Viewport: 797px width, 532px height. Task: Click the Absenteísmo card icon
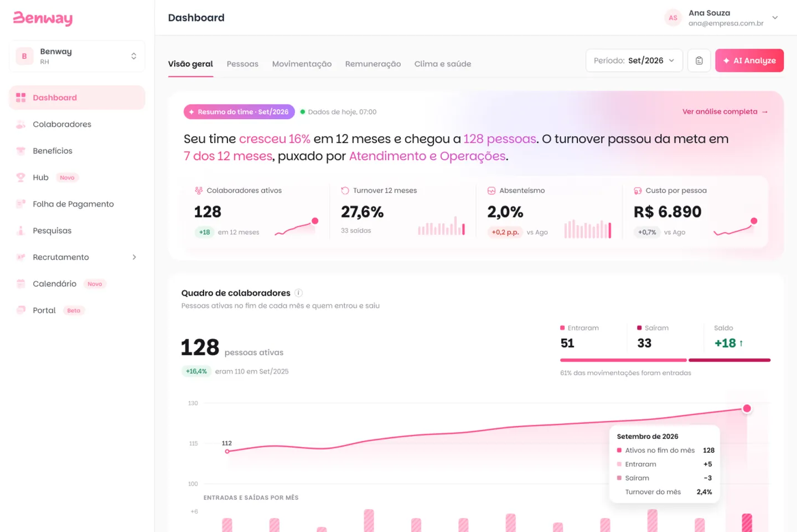point(491,190)
